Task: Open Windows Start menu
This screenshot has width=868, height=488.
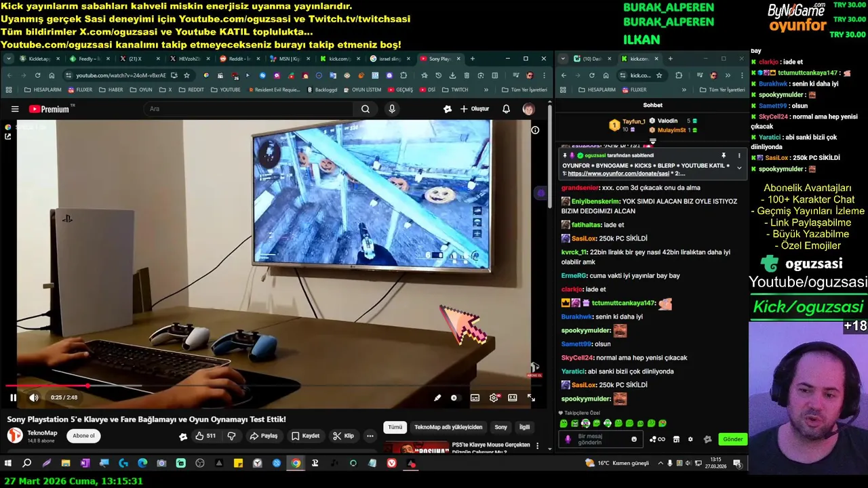Action: point(8,464)
